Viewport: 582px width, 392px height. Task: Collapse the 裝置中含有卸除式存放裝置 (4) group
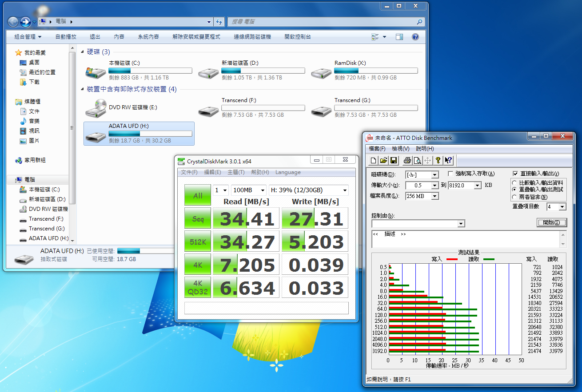click(83, 89)
